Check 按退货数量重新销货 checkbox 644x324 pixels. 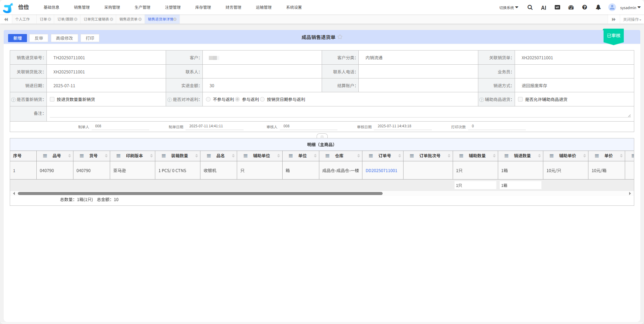tap(52, 99)
